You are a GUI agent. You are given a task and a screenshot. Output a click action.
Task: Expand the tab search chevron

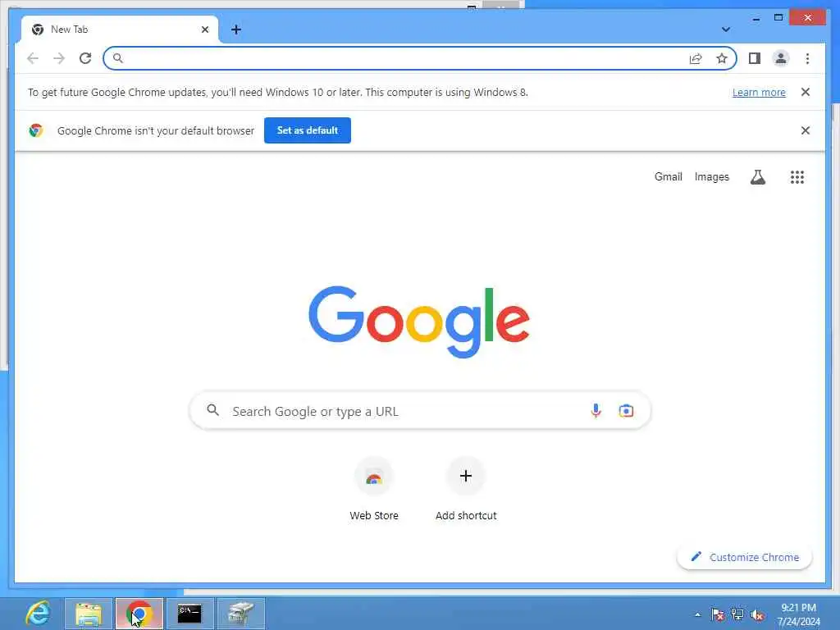click(725, 30)
